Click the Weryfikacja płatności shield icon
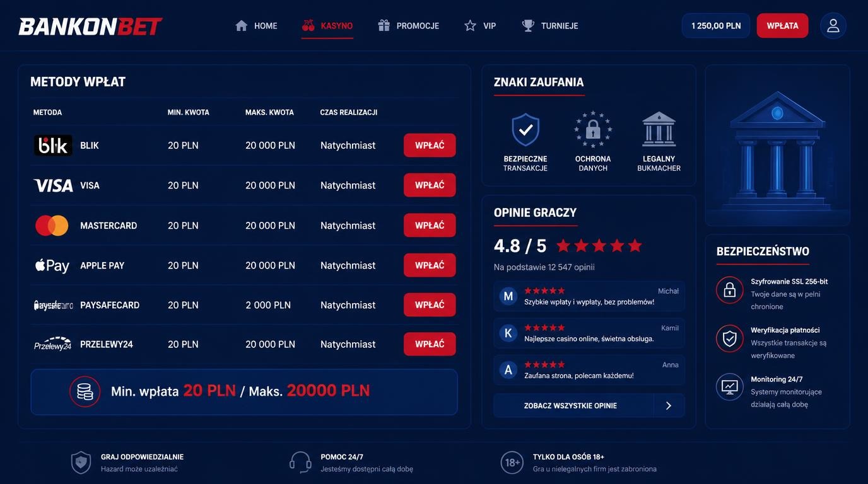This screenshot has width=868, height=484. tap(730, 338)
